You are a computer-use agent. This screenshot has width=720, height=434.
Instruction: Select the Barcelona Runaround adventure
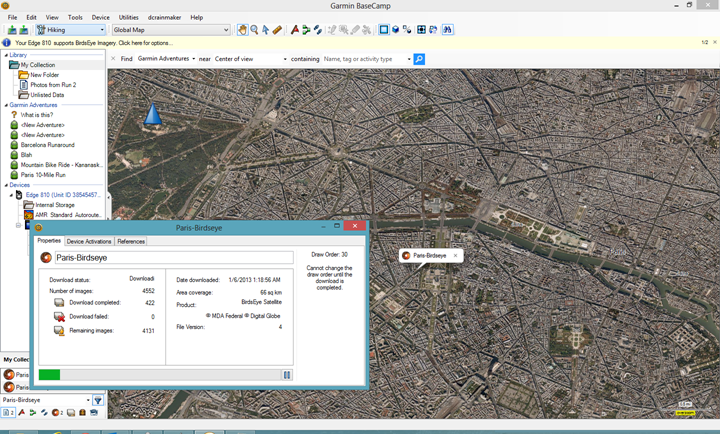point(47,145)
